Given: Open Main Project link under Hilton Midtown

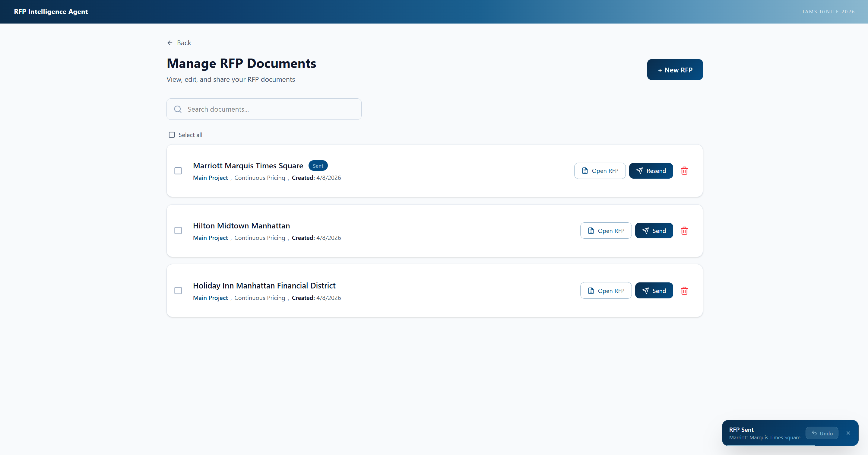Looking at the screenshot, I should (x=210, y=238).
